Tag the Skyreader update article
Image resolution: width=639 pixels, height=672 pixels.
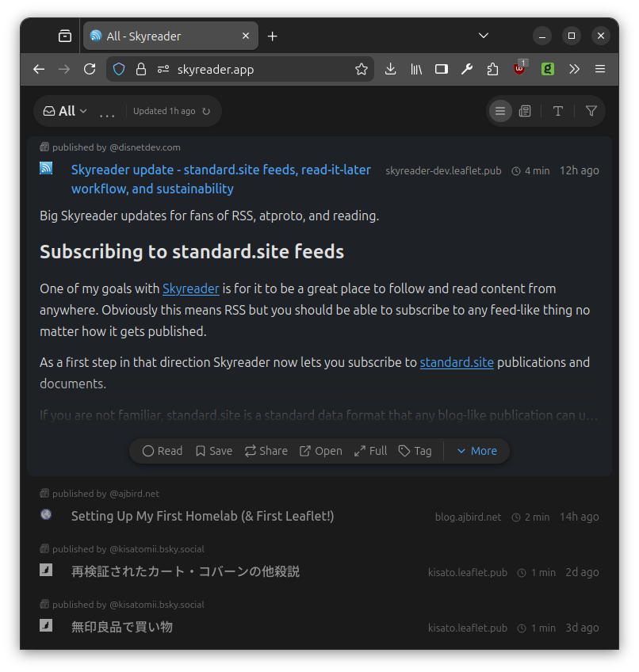[x=415, y=450]
